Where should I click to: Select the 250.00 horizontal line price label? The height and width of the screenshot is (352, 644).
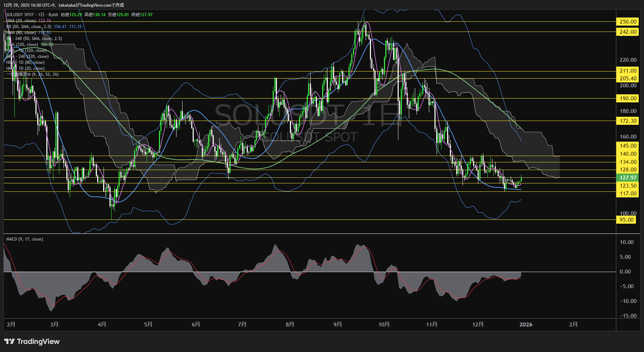pos(628,22)
